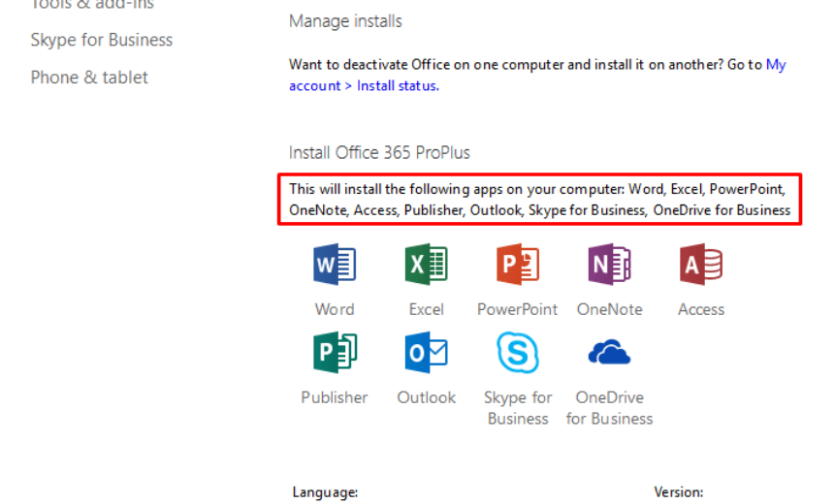Click the Word app icon
834x504 pixels.
(335, 265)
